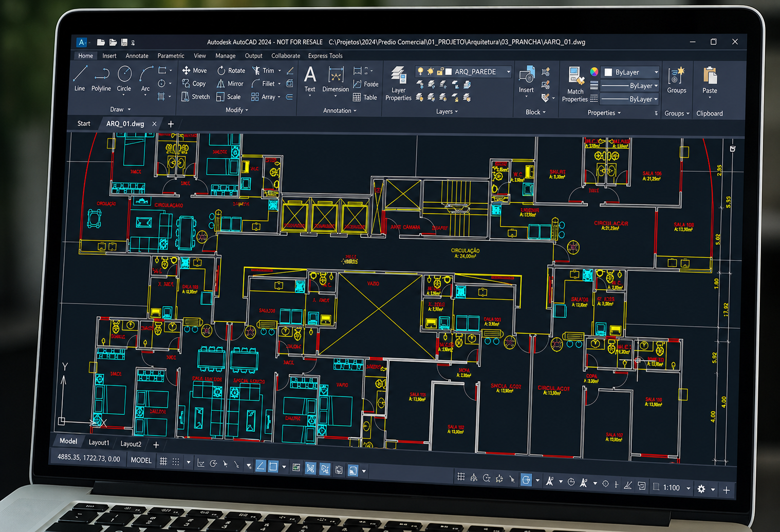
Task: Insert a Table from Annotation panel
Action: pos(365,97)
